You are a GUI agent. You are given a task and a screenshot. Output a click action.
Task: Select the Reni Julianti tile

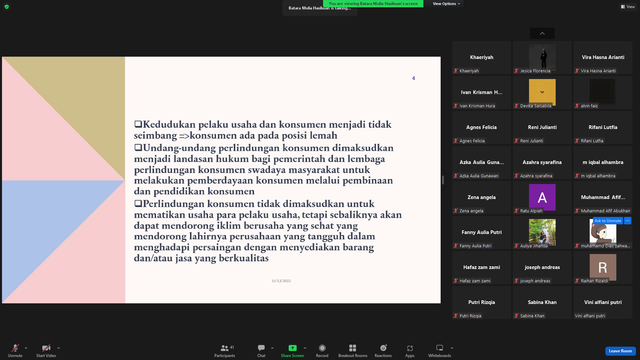click(542, 128)
